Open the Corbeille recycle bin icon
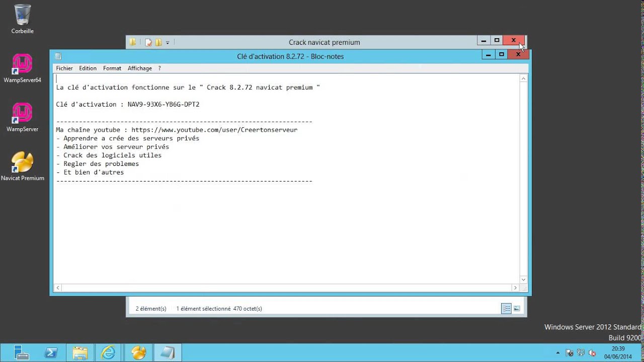The width and height of the screenshot is (644, 362). pos(22,19)
